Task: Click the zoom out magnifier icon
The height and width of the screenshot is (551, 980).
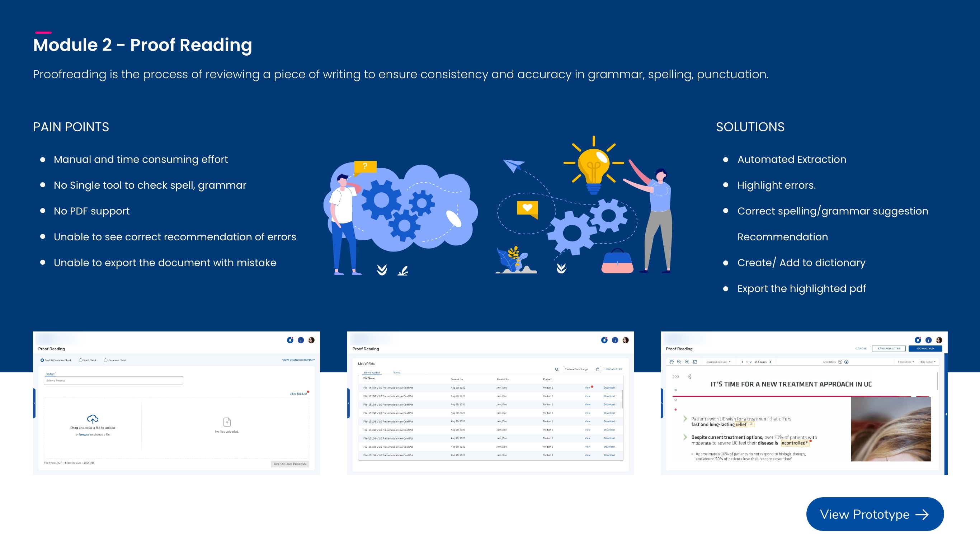Action: point(687,362)
